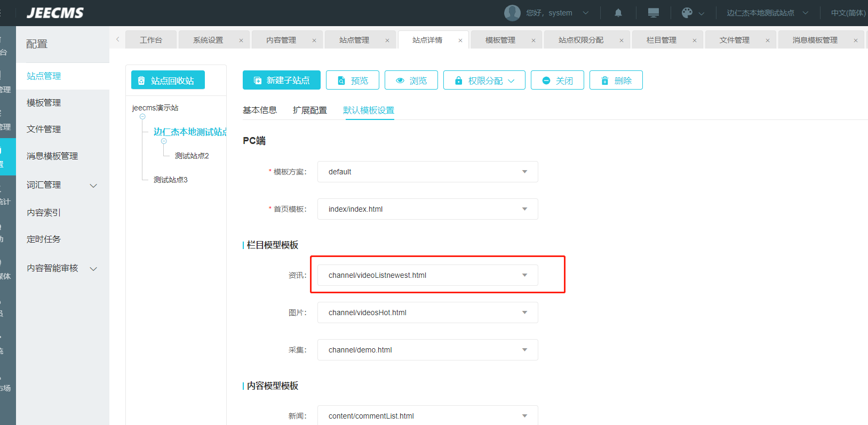Click the 站点回收站 button
This screenshot has height=425, width=868.
[x=168, y=80]
